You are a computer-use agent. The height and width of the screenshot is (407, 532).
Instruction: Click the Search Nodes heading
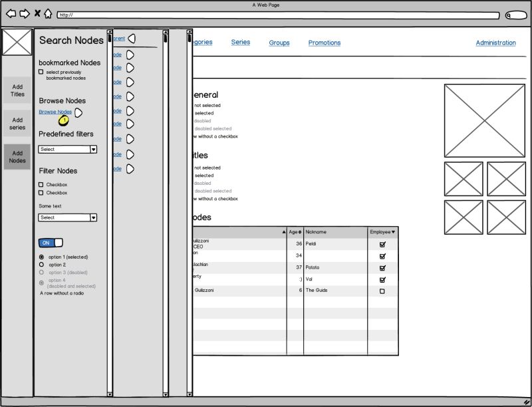point(71,41)
